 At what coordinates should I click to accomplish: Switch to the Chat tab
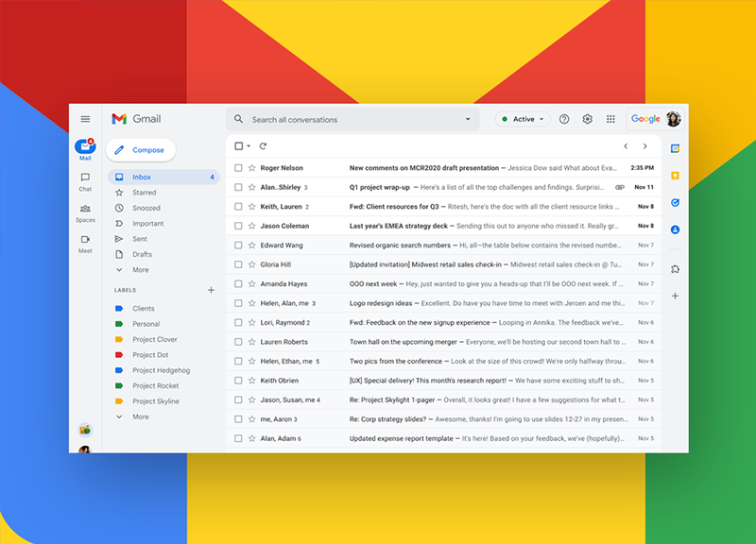pyautogui.click(x=85, y=181)
